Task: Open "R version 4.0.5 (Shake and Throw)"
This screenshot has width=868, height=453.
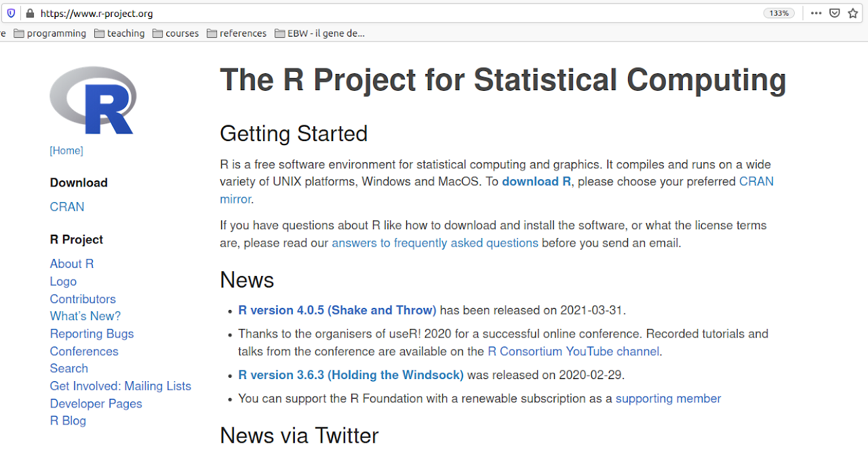Action: coord(337,310)
